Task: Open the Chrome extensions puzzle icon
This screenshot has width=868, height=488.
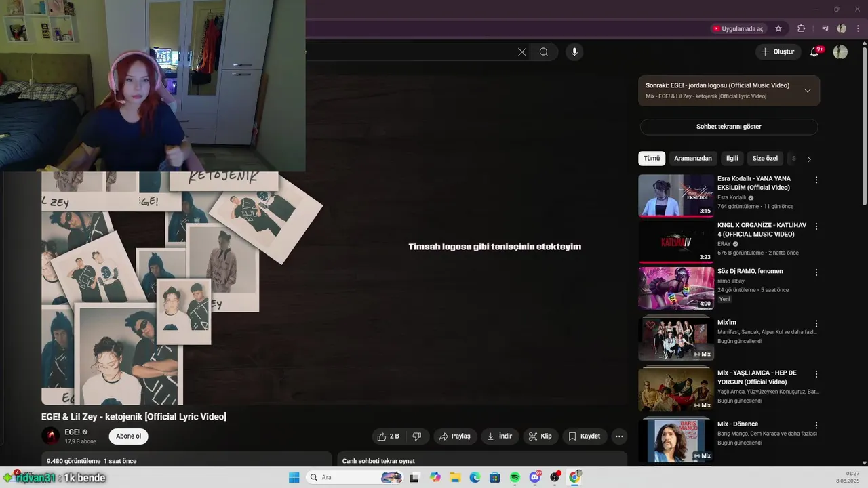Action: coord(801,28)
